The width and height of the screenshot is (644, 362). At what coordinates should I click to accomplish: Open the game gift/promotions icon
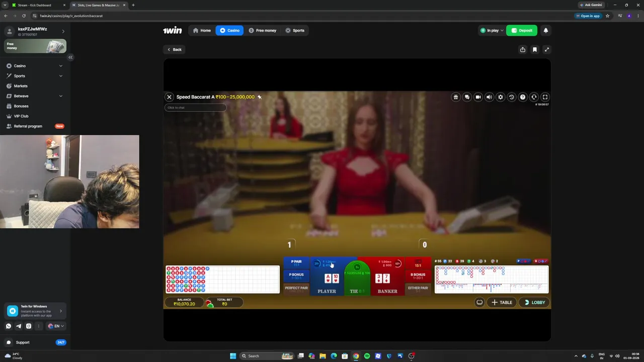pos(456,97)
